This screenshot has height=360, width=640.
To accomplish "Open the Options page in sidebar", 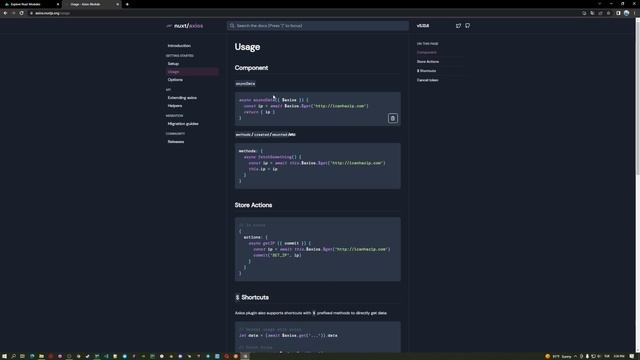I will click(x=175, y=80).
